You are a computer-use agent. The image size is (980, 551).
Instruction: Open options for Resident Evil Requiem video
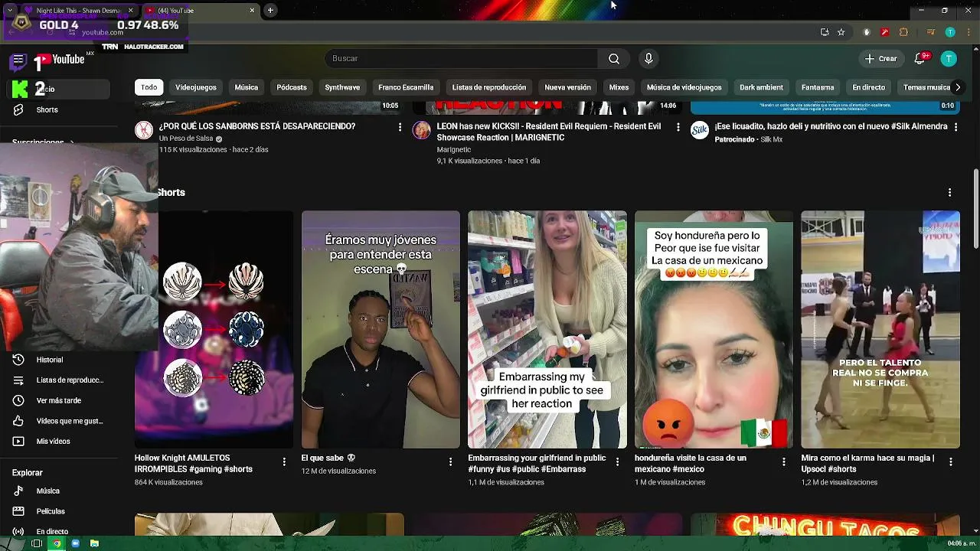[x=678, y=127]
